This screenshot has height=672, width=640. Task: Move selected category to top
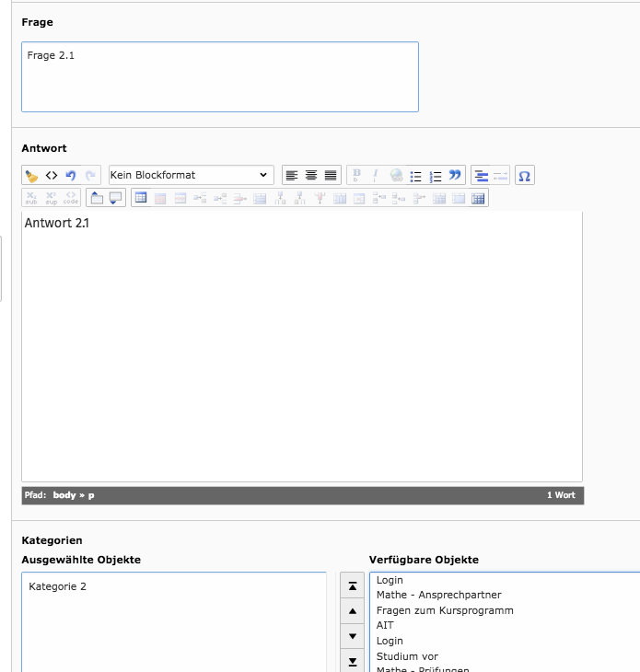(x=353, y=585)
